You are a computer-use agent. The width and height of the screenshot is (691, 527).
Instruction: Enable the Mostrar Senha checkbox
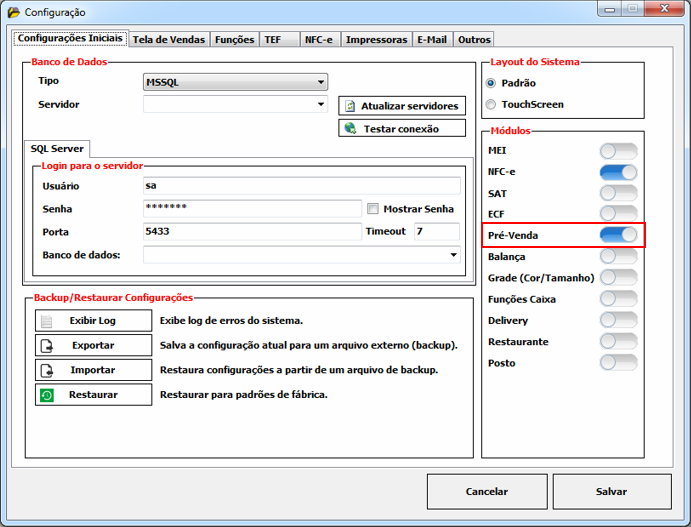coord(374,209)
